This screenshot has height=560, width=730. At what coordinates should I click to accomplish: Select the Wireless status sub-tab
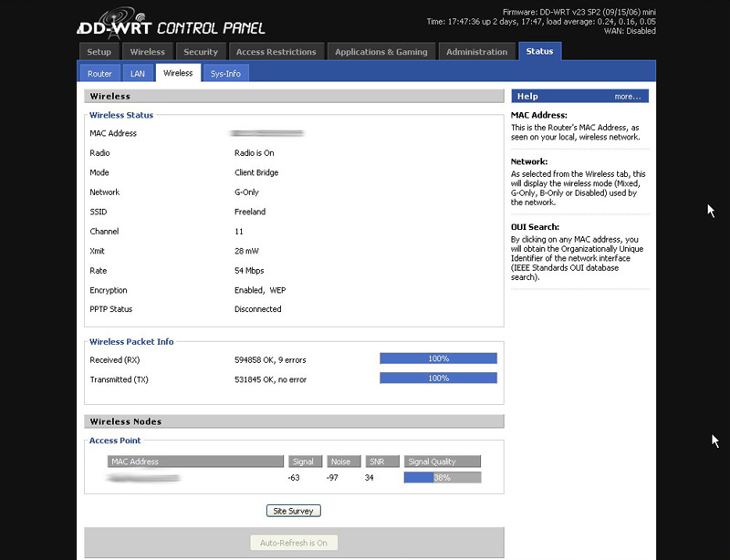pyautogui.click(x=178, y=73)
